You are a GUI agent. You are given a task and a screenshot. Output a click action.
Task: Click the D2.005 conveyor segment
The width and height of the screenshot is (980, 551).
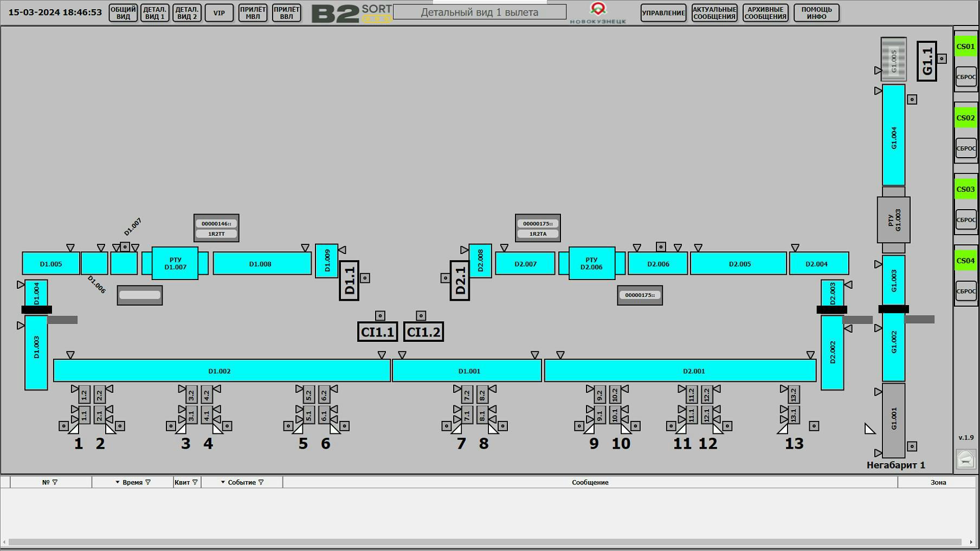pyautogui.click(x=739, y=264)
